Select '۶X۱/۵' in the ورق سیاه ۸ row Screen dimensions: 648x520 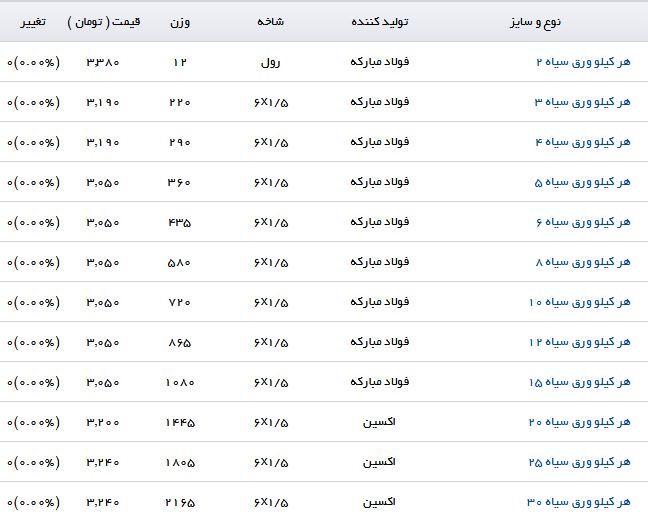click(x=271, y=263)
